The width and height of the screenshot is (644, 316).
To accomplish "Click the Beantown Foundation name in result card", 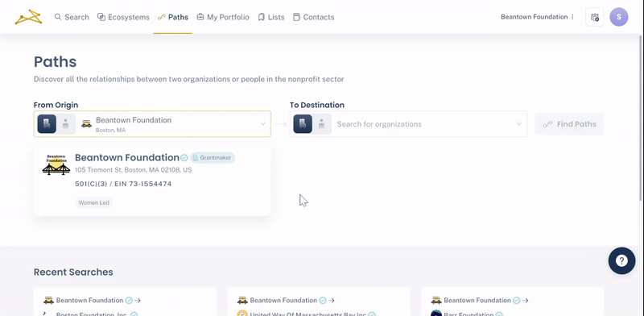I will point(127,157).
